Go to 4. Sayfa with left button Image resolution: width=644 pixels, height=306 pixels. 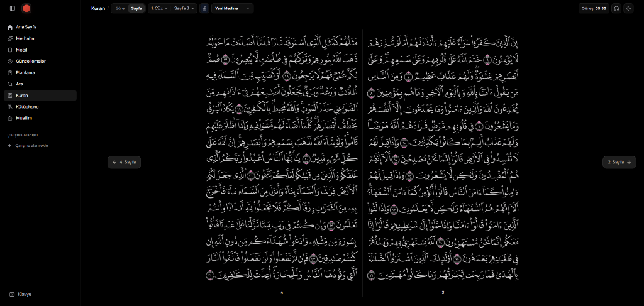pos(124,163)
